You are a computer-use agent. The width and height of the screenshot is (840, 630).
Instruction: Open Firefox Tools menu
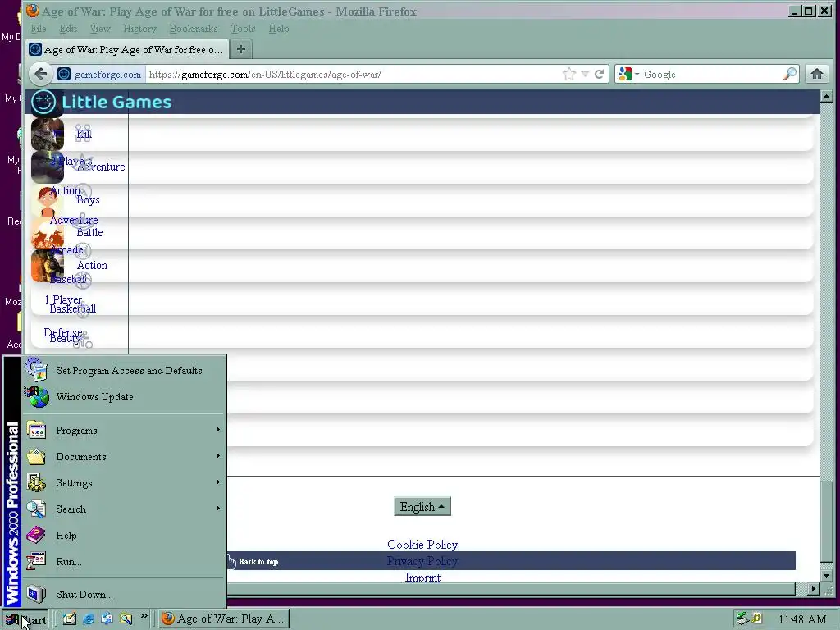coord(243,29)
